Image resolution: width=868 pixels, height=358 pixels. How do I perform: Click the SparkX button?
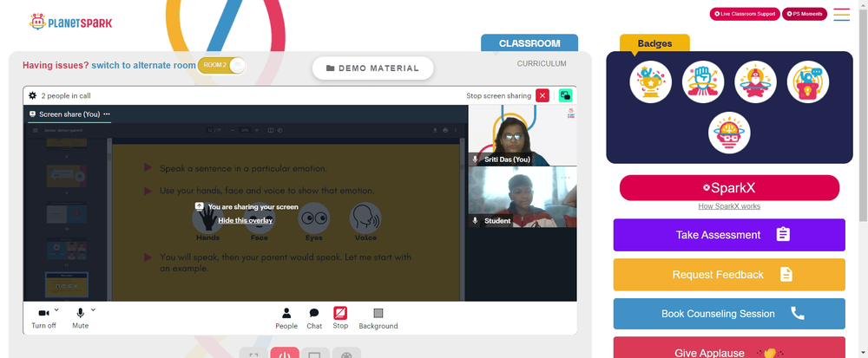click(x=729, y=188)
